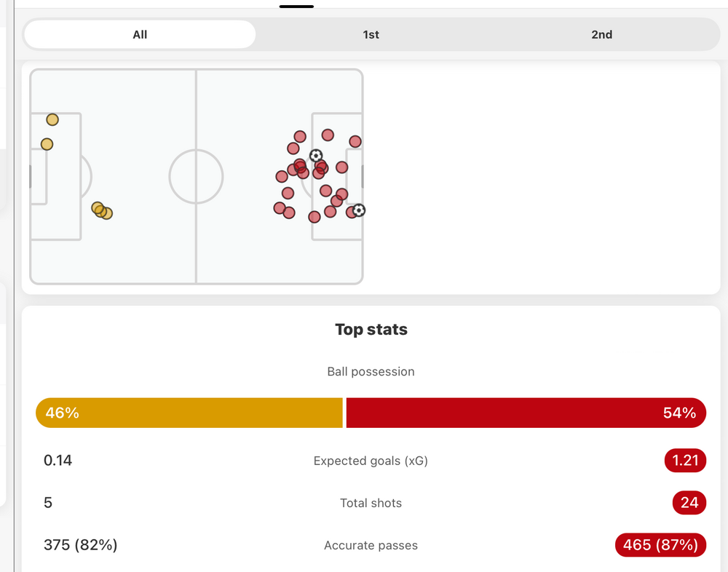
Task: Click the Top stats heading
Action: [x=371, y=330]
